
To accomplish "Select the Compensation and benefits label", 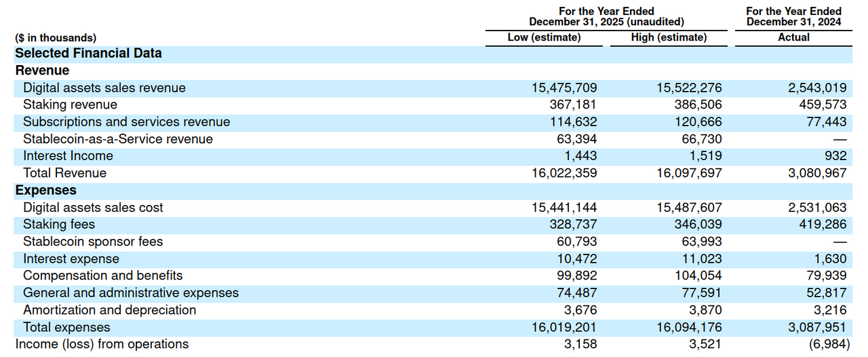I will click(102, 276).
